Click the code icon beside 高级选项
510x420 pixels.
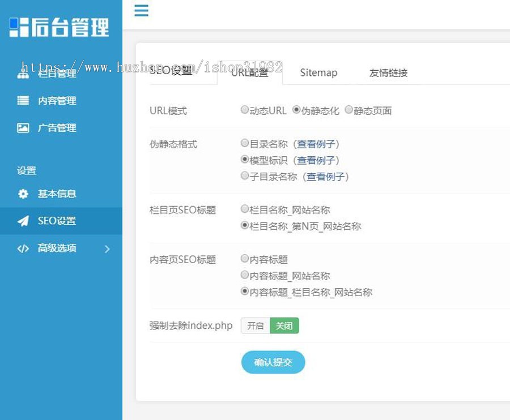(x=23, y=248)
